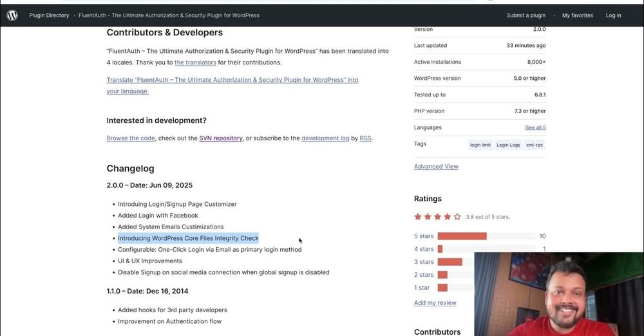Image resolution: width=644 pixels, height=336 pixels.
Task: Click 'UI & UX Improvements' changelog entry
Action: point(149,261)
